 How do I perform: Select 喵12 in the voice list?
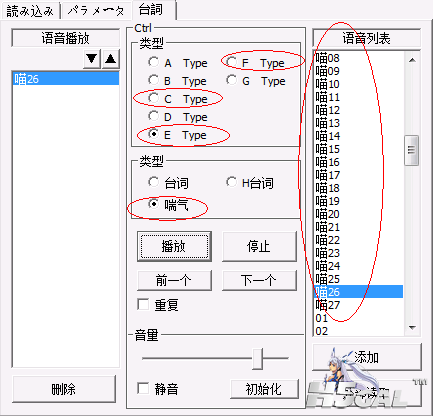point(359,110)
